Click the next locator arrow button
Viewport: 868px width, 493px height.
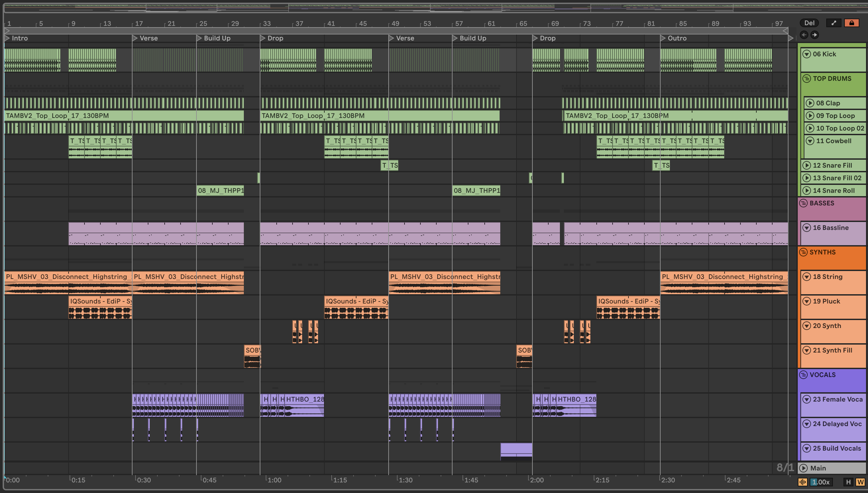tap(815, 35)
